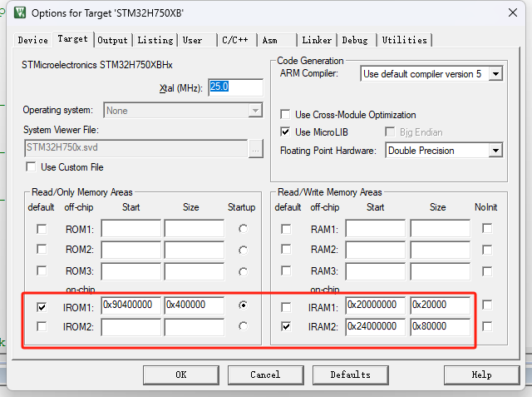The height and width of the screenshot is (397, 532).
Task: Uncheck the IROM1 default checkbox
Action: coord(42,305)
